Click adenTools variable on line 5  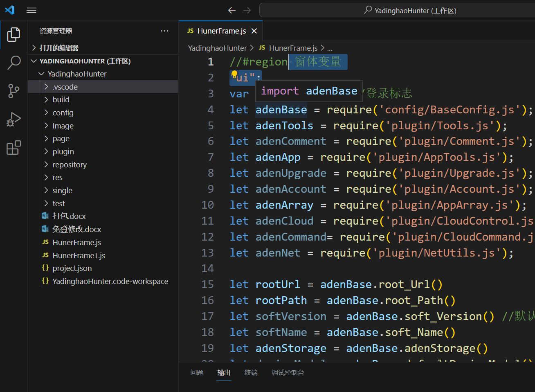[x=284, y=126]
